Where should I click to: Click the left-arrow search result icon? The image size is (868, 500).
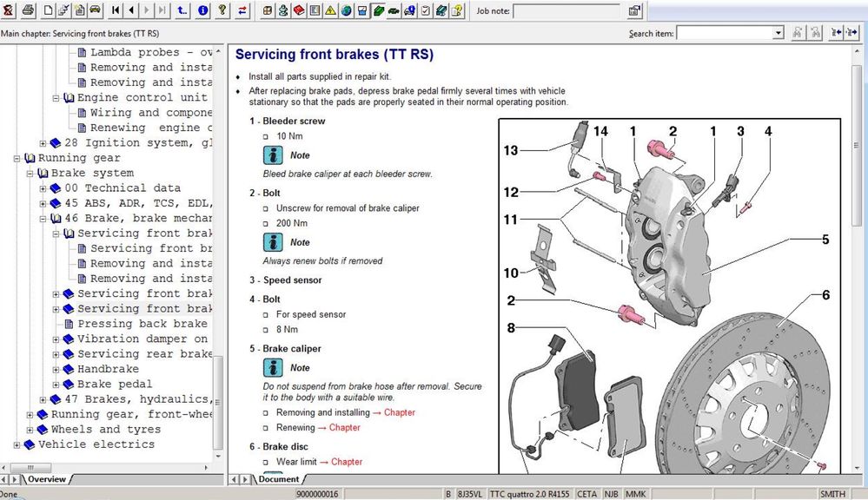(x=837, y=33)
